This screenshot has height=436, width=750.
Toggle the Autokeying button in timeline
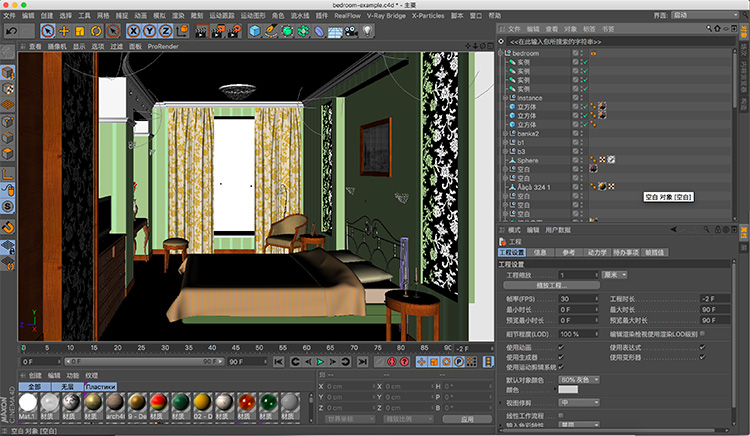[x=392, y=362]
